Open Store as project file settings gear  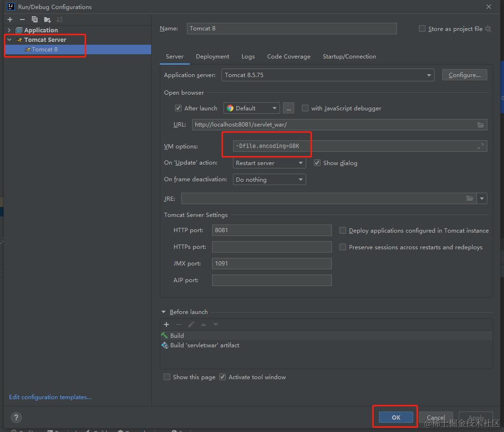488,29
